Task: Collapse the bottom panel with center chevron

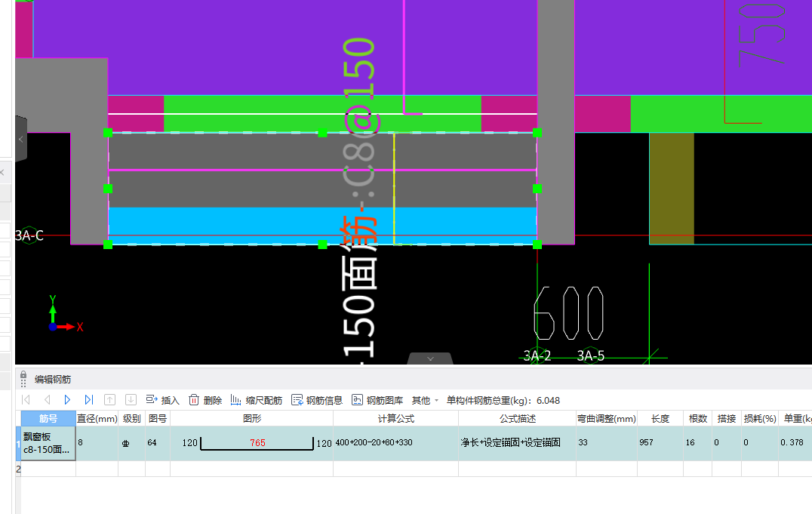Action: [x=430, y=359]
